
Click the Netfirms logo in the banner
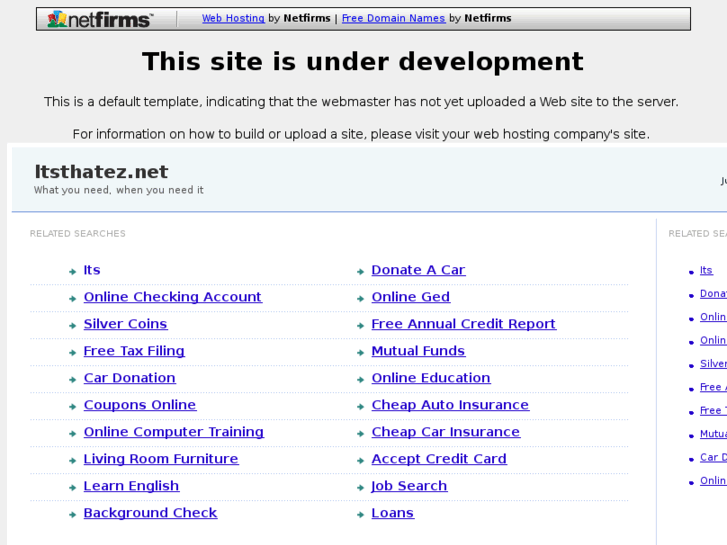(x=100, y=19)
